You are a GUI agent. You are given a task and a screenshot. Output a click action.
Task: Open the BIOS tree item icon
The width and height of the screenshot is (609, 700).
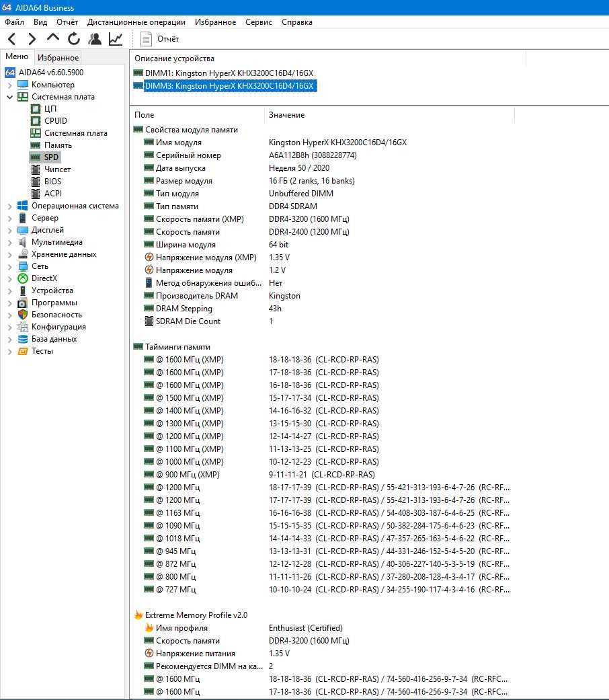tap(36, 182)
